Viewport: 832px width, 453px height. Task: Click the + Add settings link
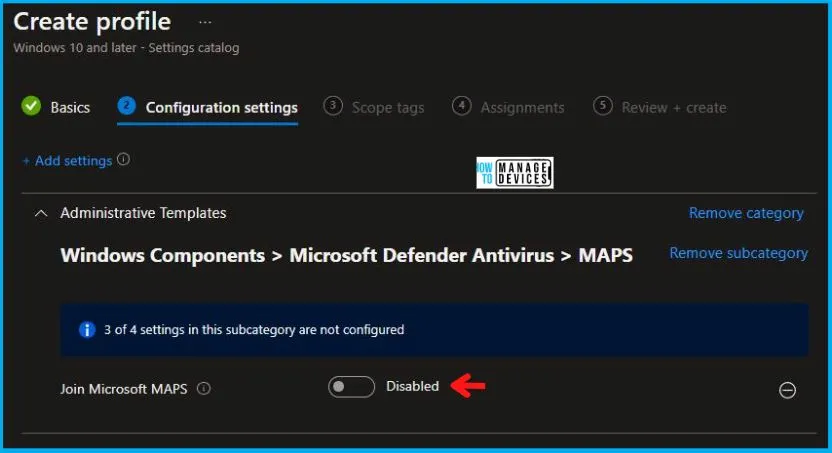click(x=67, y=161)
